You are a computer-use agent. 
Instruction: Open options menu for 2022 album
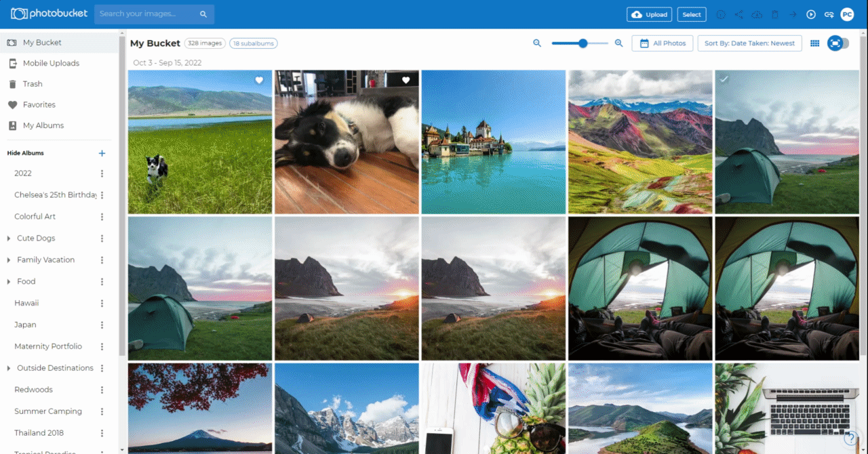point(102,173)
